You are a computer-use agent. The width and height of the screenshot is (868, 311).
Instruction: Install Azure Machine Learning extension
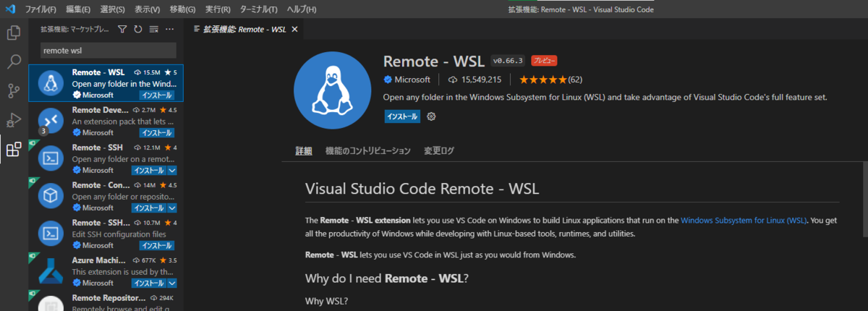coord(149,283)
